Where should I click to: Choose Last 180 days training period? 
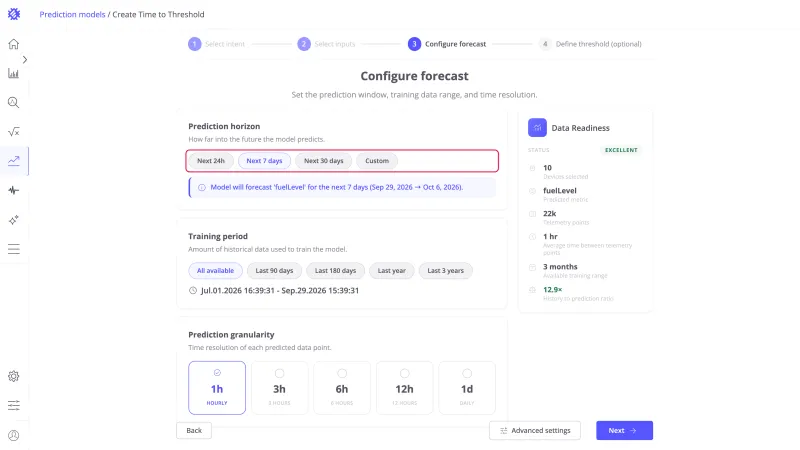335,270
